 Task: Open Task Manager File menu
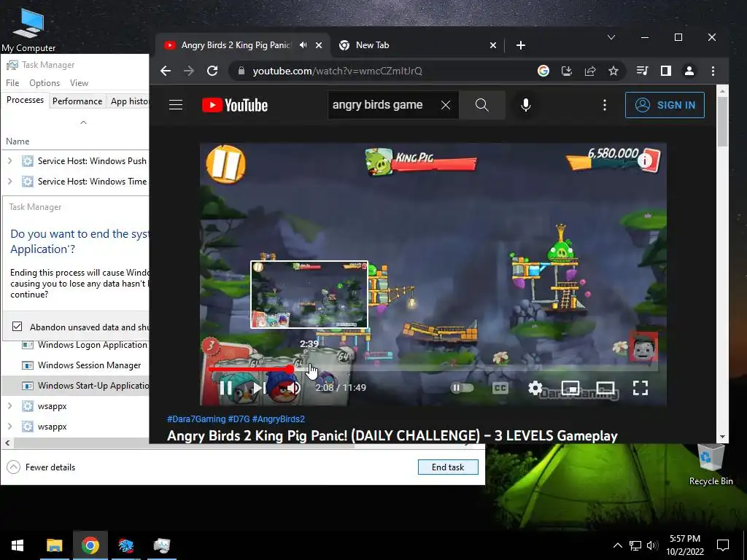pyautogui.click(x=12, y=83)
